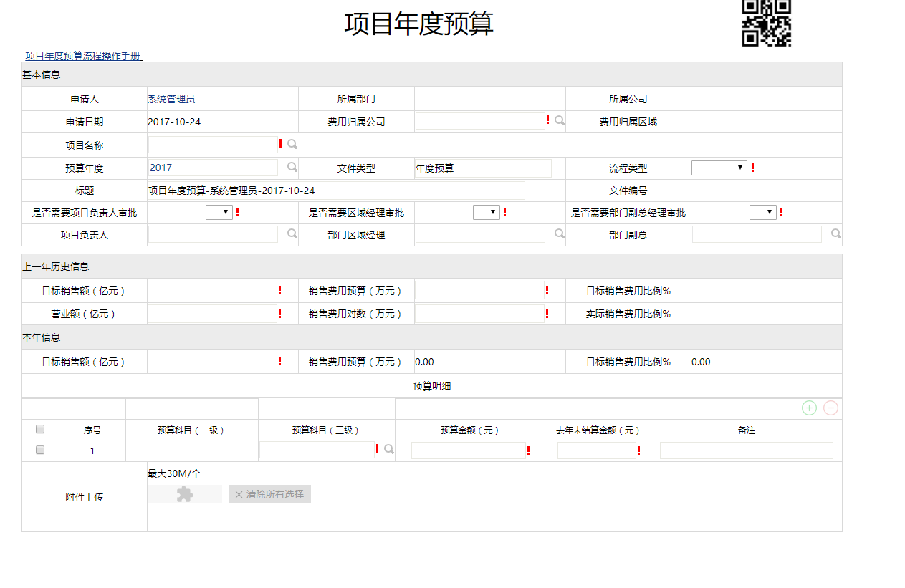Viewport: 905px width, 588px height.
Task: Click the QR code image
Action: pyautogui.click(x=766, y=23)
